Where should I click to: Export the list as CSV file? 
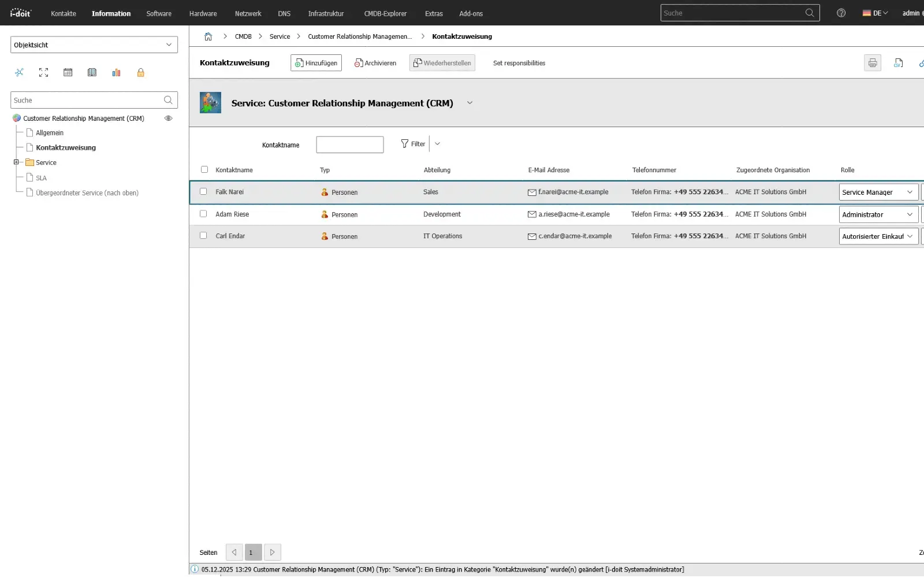tap(898, 63)
